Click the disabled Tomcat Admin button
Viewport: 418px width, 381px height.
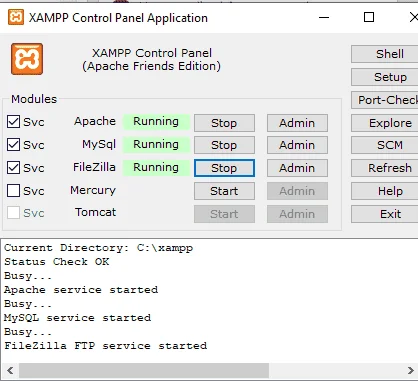click(297, 214)
